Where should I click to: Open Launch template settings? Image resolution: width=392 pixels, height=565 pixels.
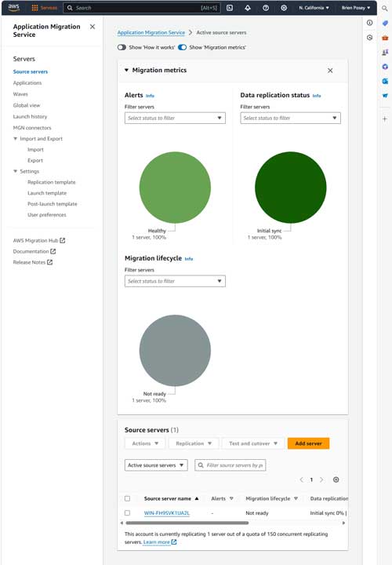[47, 193]
